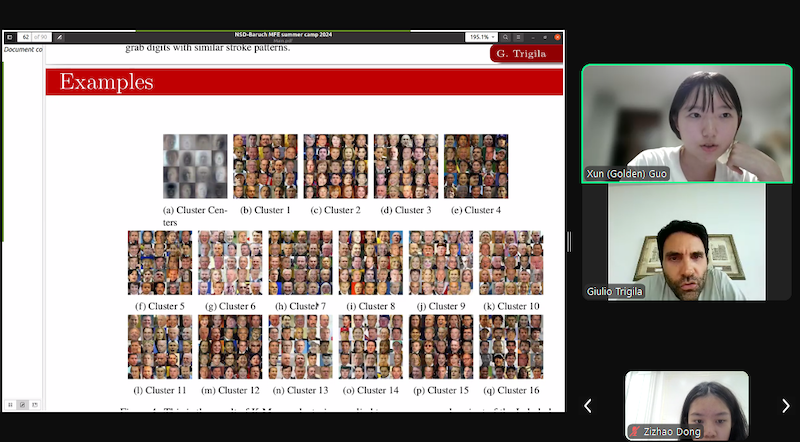Click the Cluster 8 face grid image
Image resolution: width=800 pixels, height=442 pixels.
[x=371, y=263]
